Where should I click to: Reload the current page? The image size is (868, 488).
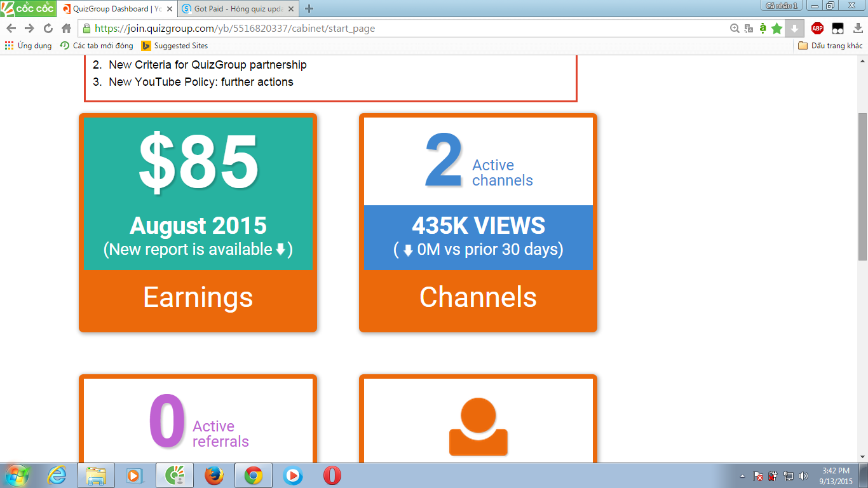tap(48, 29)
